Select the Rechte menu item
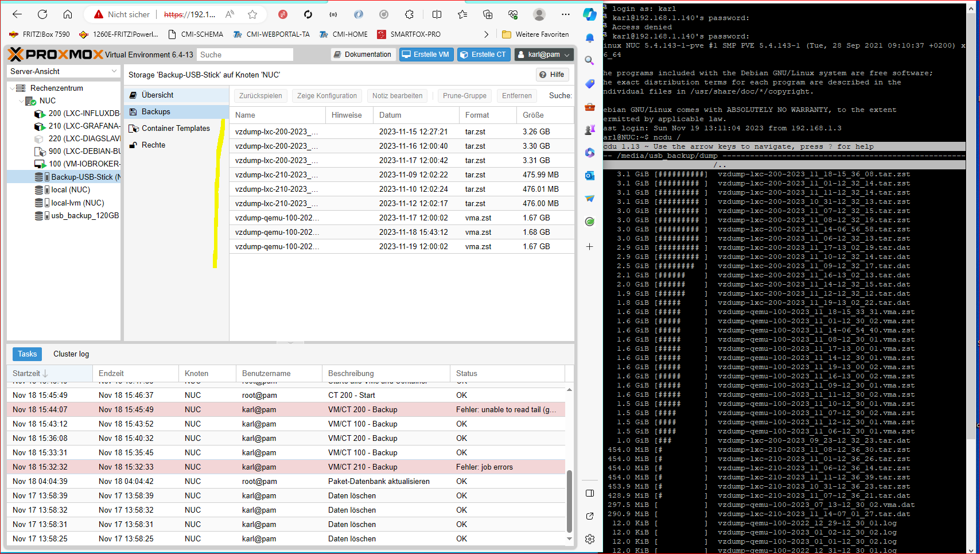Image resolution: width=980 pixels, height=554 pixels. tap(177, 145)
